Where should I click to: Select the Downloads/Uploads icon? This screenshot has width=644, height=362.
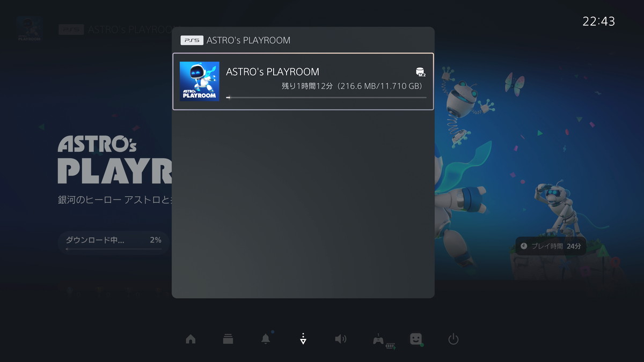tap(303, 338)
